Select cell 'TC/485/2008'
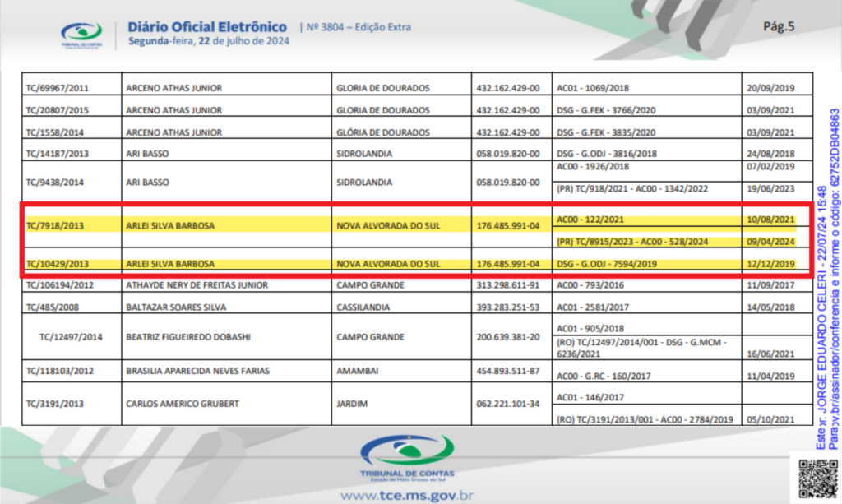This screenshot has width=842, height=504. [x=53, y=307]
